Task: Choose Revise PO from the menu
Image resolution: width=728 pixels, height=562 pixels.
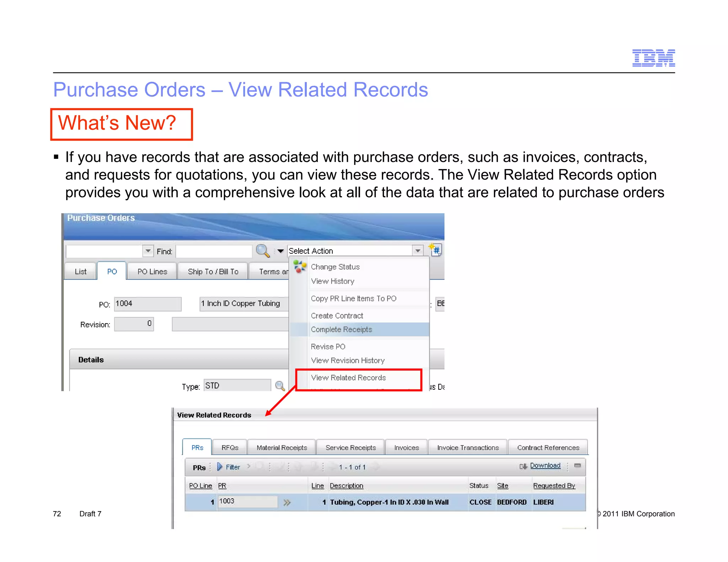Action: click(328, 347)
